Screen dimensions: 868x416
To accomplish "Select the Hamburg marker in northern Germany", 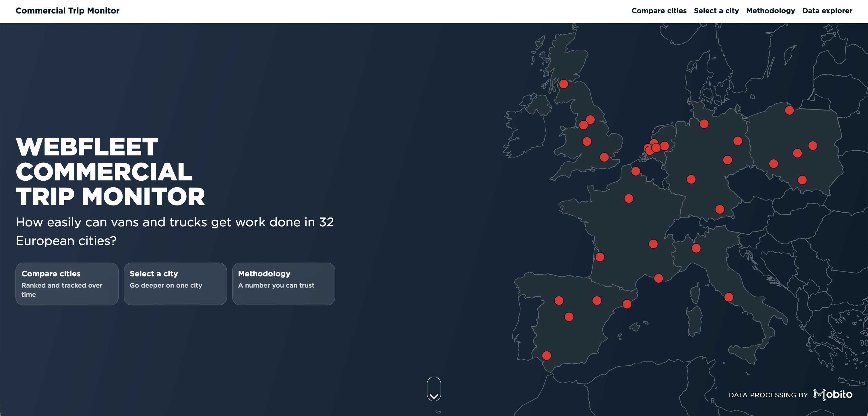I will tap(704, 124).
